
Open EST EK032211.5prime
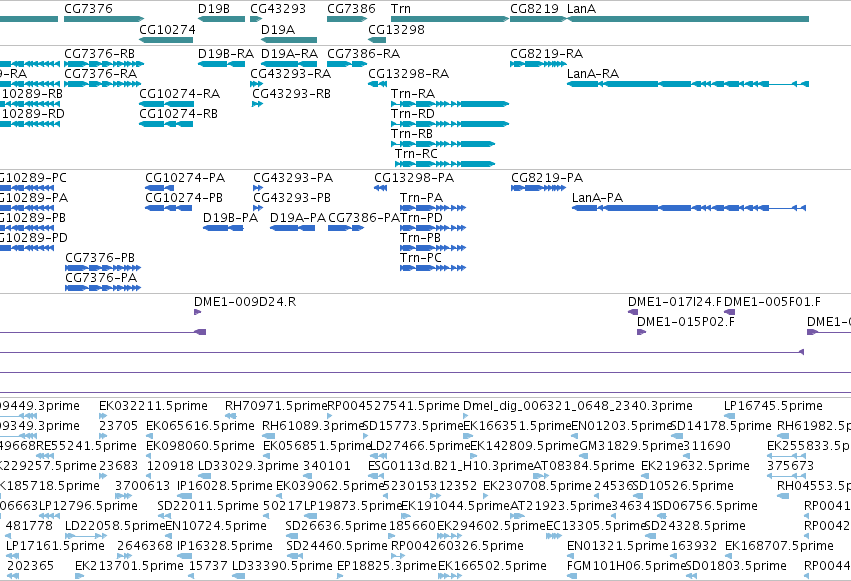[153, 406]
